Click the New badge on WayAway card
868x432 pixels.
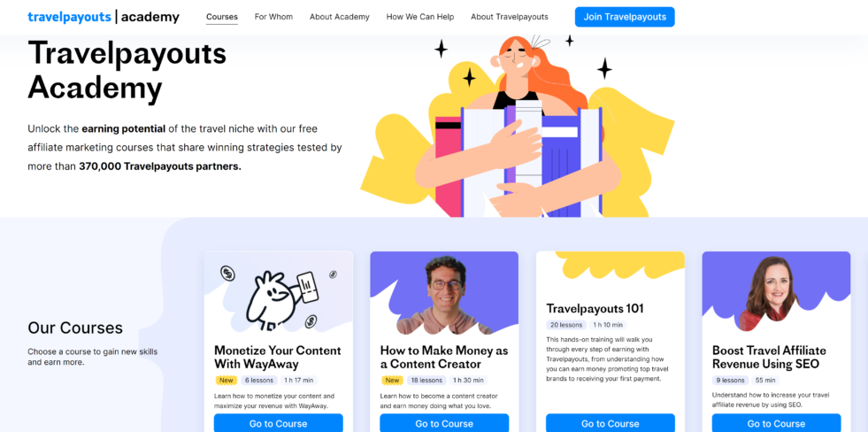226,381
